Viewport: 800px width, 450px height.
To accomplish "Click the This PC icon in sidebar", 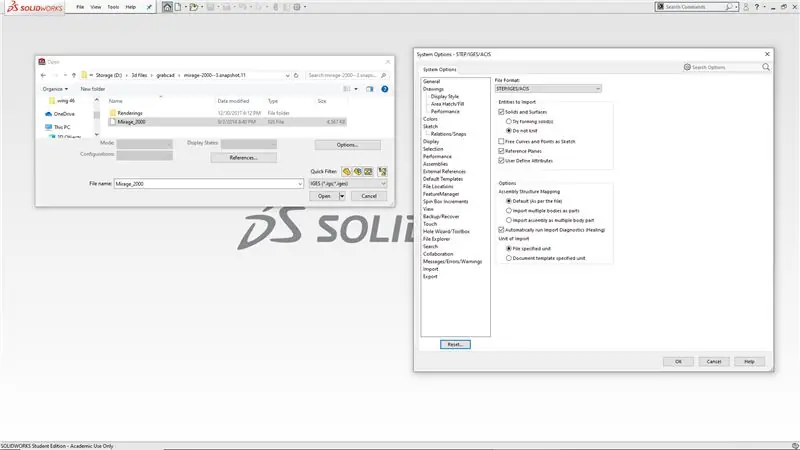I will point(48,127).
